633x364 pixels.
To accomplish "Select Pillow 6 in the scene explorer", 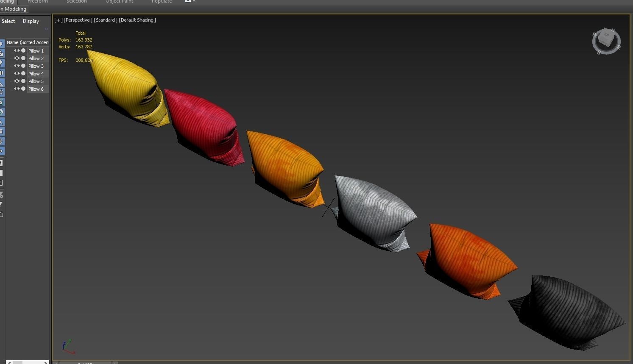I will [36, 89].
